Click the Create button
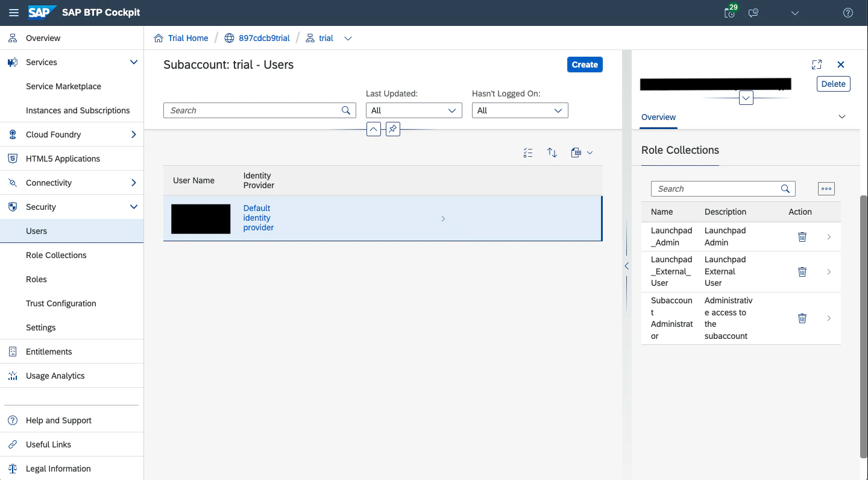The width and height of the screenshot is (868, 480). point(585,65)
